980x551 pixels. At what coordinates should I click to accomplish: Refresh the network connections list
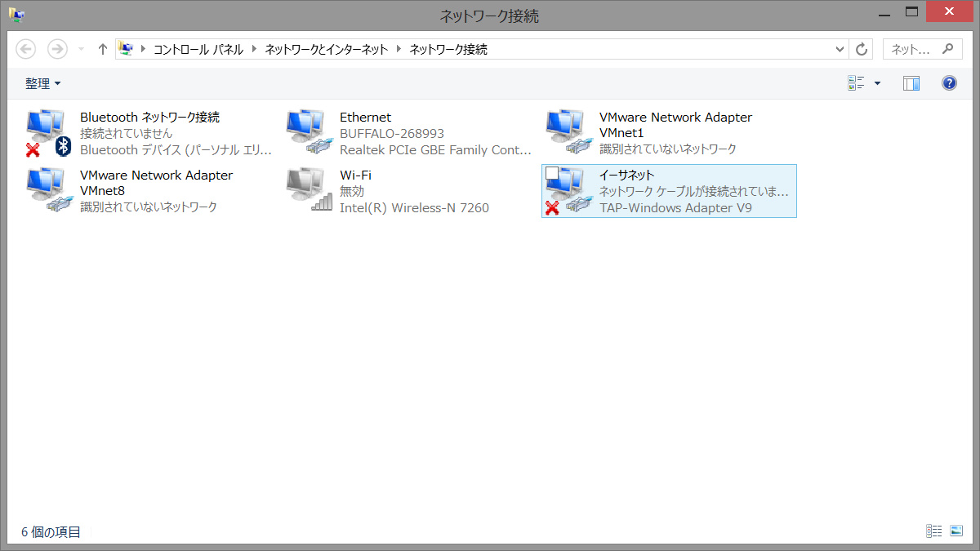coord(862,49)
